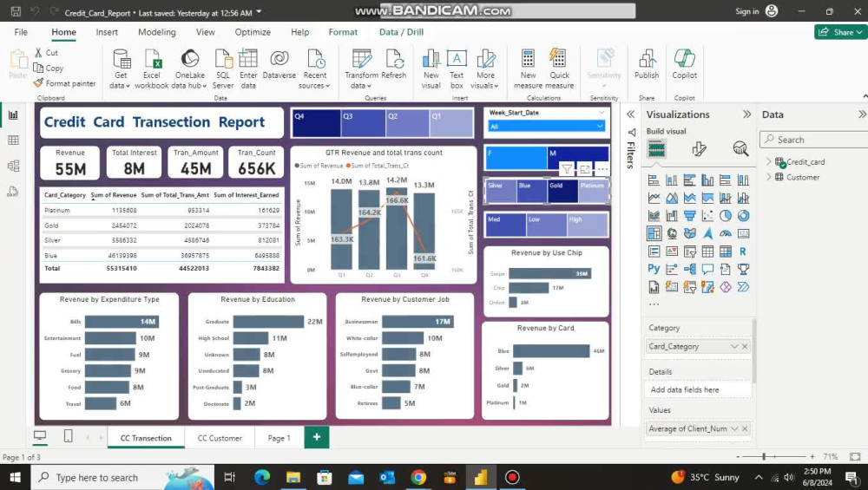Viewport: 868px width, 490px height.
Task: Select Q3 quarter slicer tile
Action: (363, 123)
